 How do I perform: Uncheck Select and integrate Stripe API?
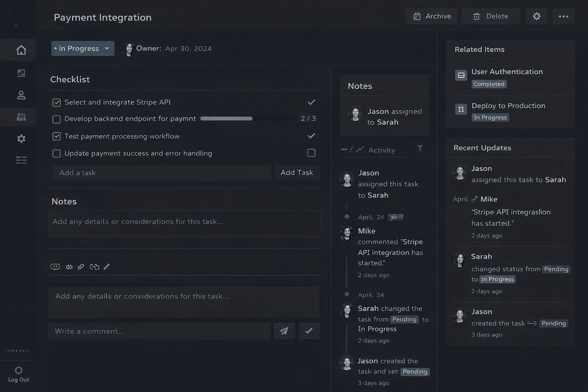point(56,103)
